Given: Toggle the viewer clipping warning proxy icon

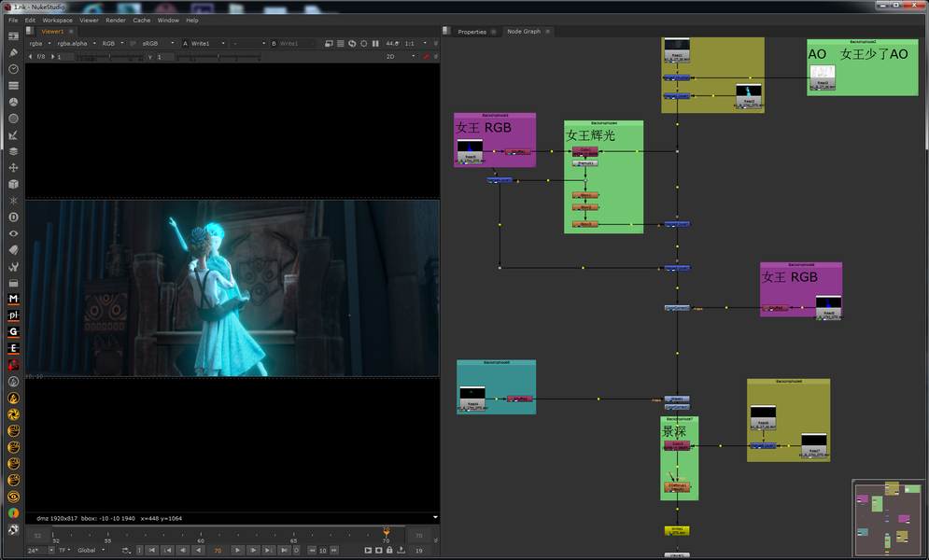Looking at the screenshot, I should tap(329, 43).
